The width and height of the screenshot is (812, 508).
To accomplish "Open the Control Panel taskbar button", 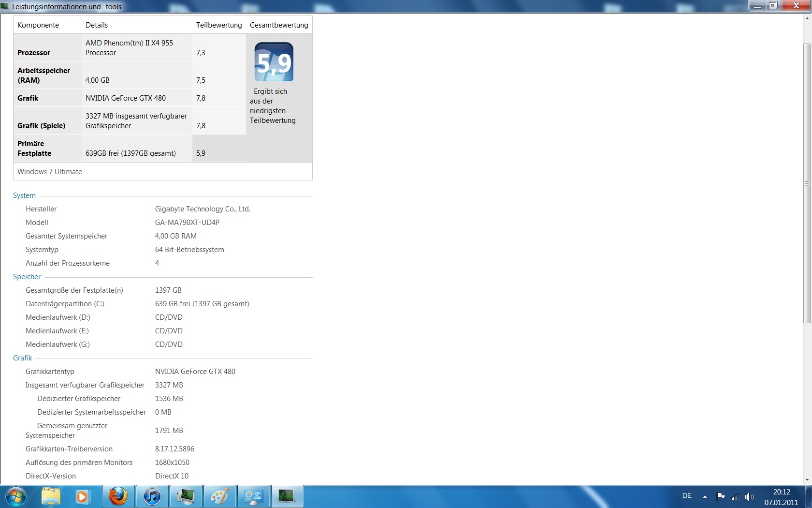I will coord(253,497).
